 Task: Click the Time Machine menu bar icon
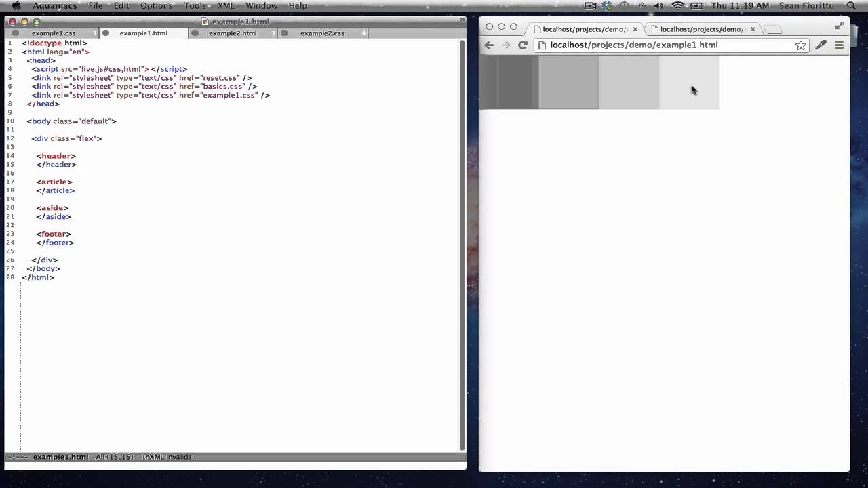coord(625,6)
